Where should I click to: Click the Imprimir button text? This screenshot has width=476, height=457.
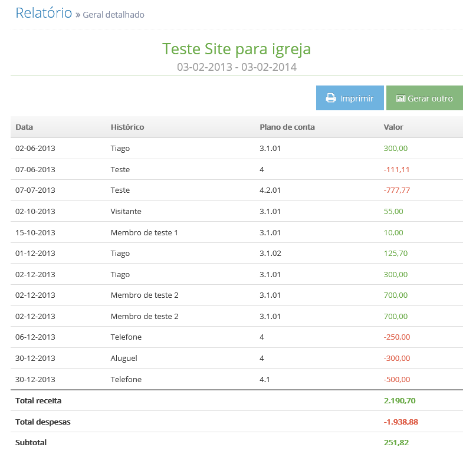[357, 98]
